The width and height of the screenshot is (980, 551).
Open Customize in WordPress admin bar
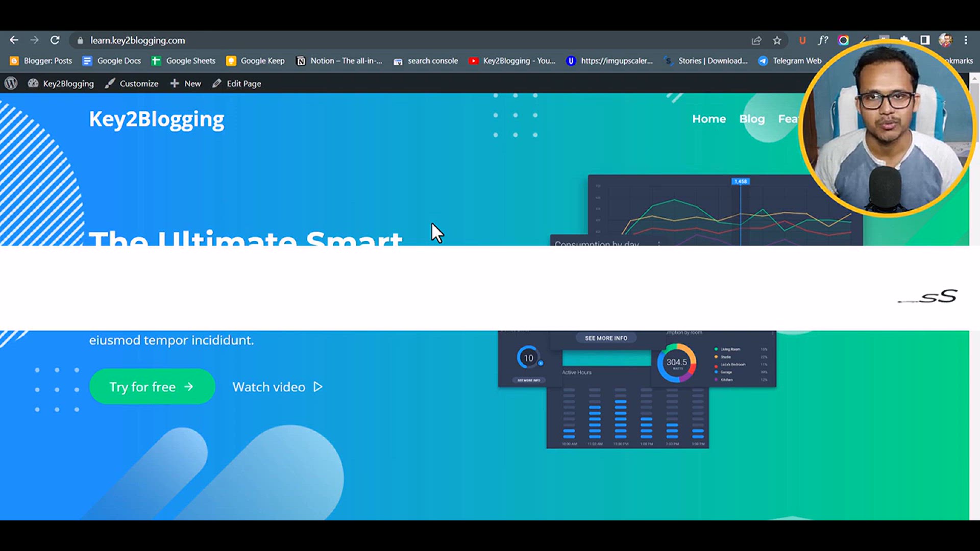[132, 83]
